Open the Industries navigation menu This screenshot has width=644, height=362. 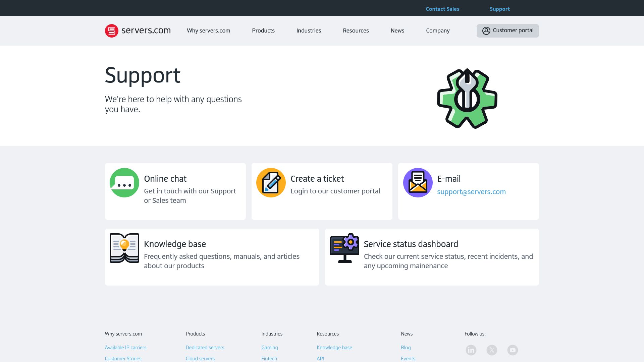(309, 31)
